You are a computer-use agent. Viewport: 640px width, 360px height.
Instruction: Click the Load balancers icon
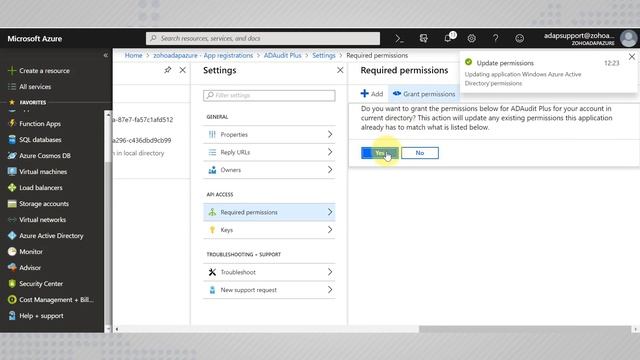12,188
